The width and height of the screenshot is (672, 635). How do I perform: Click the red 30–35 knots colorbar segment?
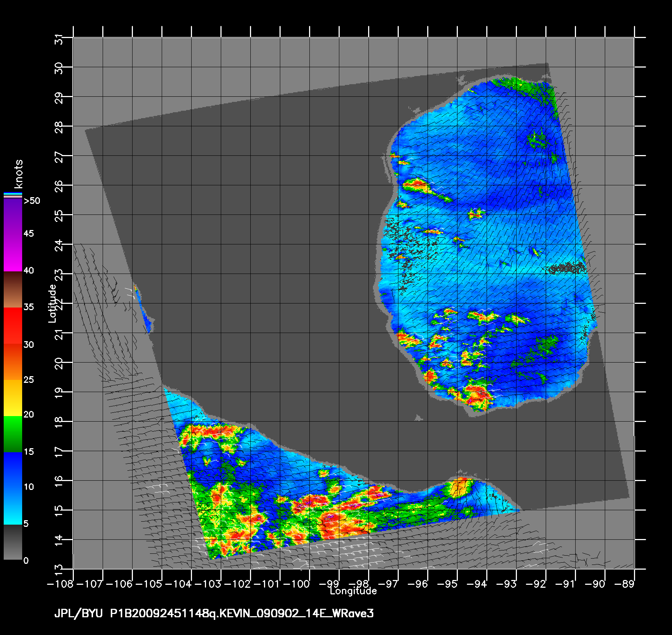(x=13, y=326)
